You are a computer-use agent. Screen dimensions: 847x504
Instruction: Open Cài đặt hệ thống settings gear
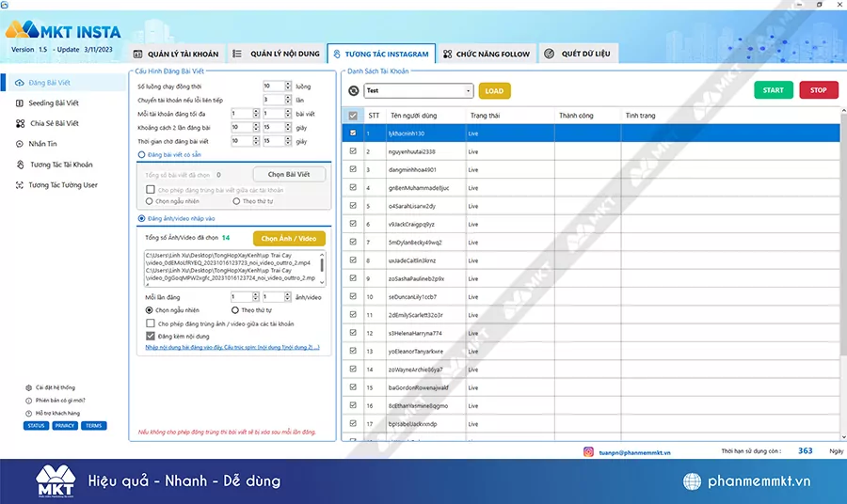point(28,387)
